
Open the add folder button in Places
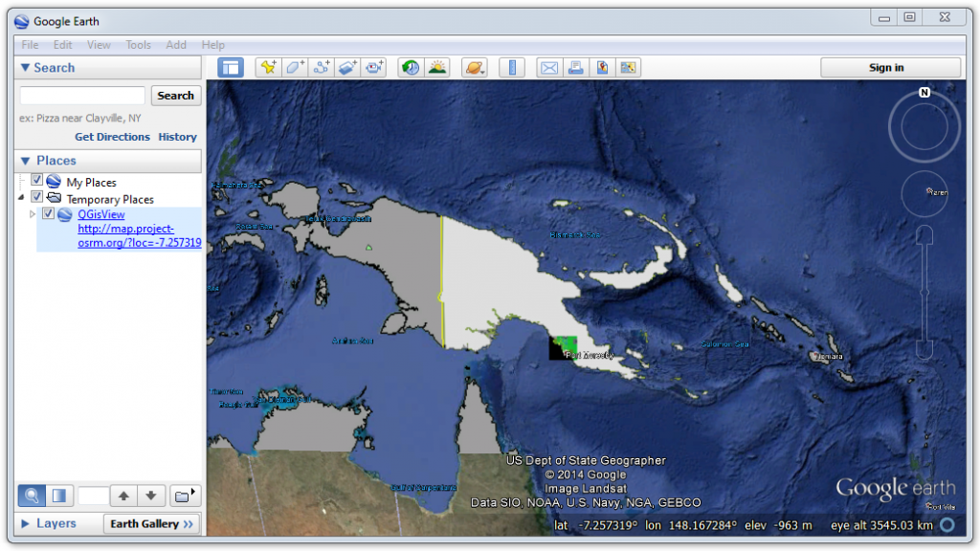tap(185, 496)
